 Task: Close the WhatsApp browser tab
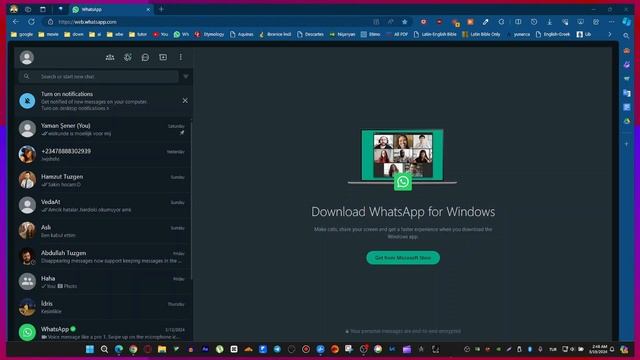click(148, 9)
